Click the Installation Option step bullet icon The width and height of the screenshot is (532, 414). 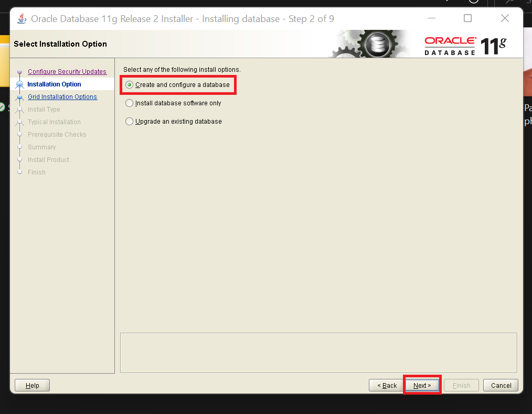click(20, 84)
